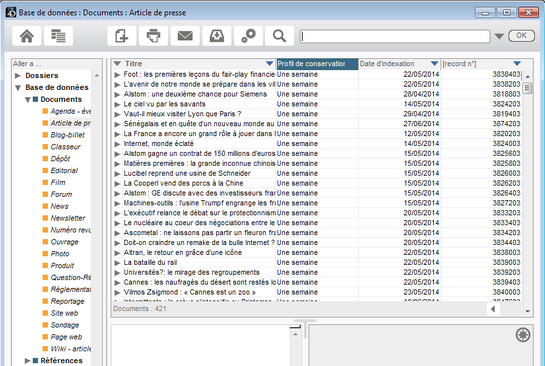Screen dimensions: 545x366
Task: Click the orange square beside News
Action: 45,206
